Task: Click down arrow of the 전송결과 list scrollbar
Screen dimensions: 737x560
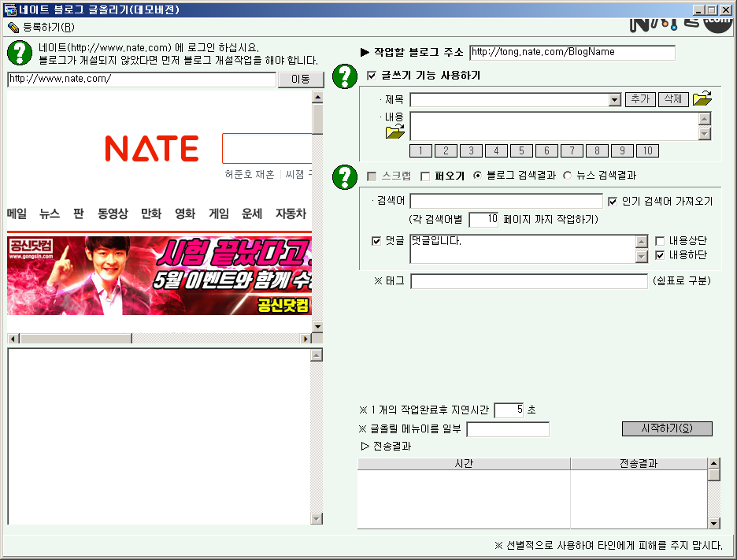Action: pyautogui.click(x=713, y=523)
